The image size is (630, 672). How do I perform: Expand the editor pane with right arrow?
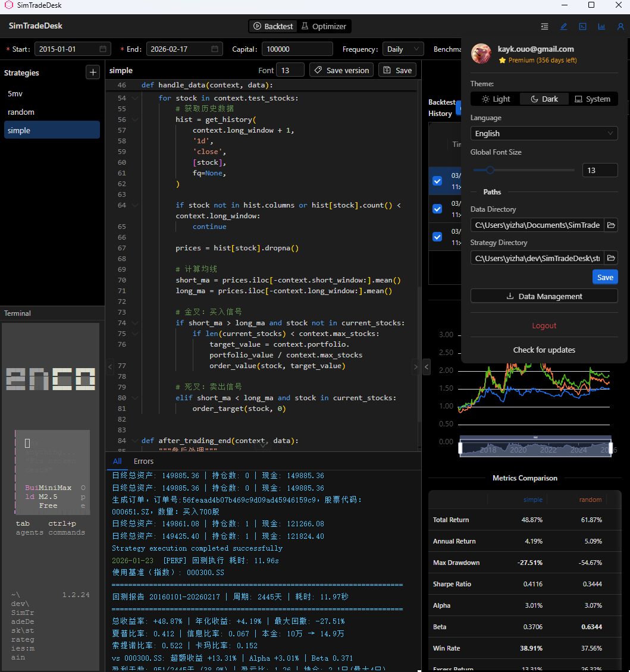(x=415, y=366)
